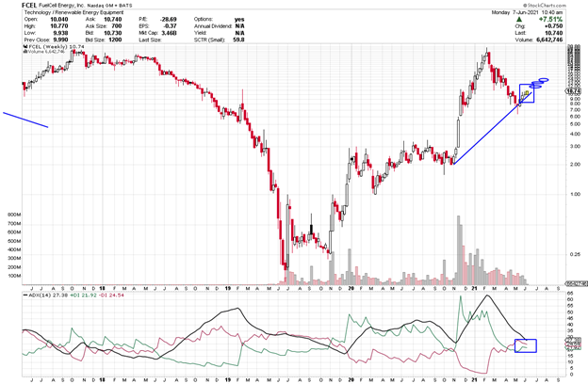Click the Mkt Cap value 3.46B
588x384 pixels.
point(169,33)
